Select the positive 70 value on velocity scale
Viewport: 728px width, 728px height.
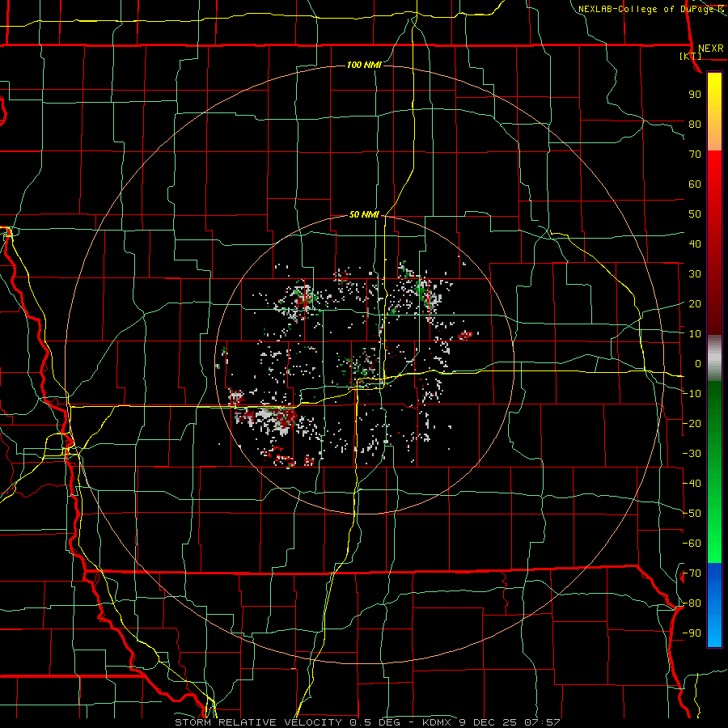coord(695,154)
